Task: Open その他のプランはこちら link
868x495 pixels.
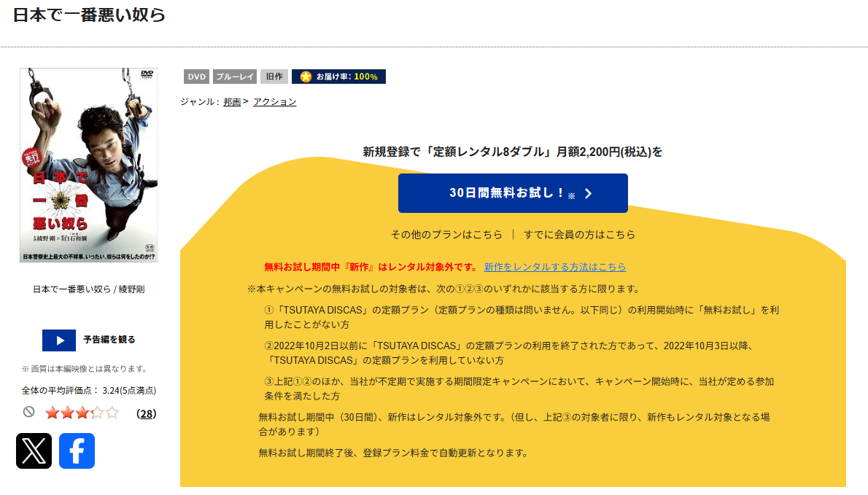Action: click(x=446, y=235)
